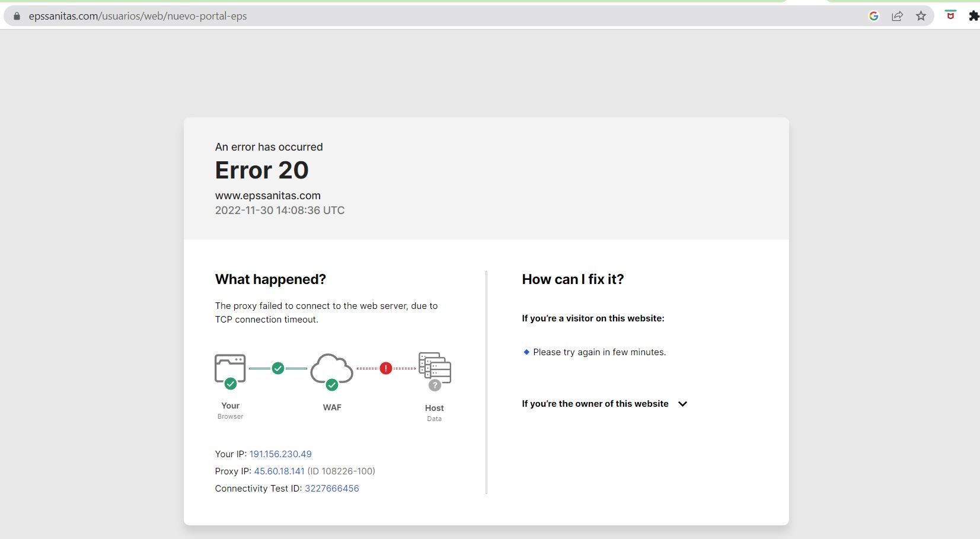The width and height of the screenshot is (980, 539).
Task: Click 'If you're a visitor on this website:'
Action: (x=593, y=318)
